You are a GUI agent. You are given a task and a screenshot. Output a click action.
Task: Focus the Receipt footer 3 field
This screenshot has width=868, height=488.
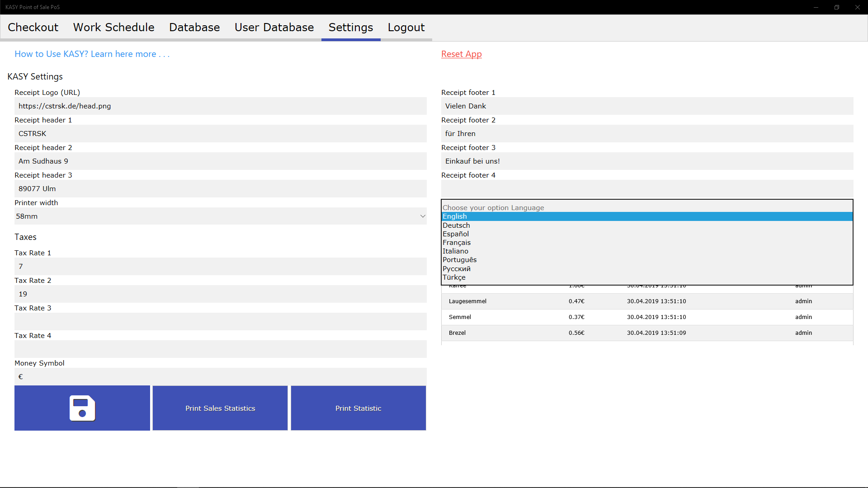[647, 161]
